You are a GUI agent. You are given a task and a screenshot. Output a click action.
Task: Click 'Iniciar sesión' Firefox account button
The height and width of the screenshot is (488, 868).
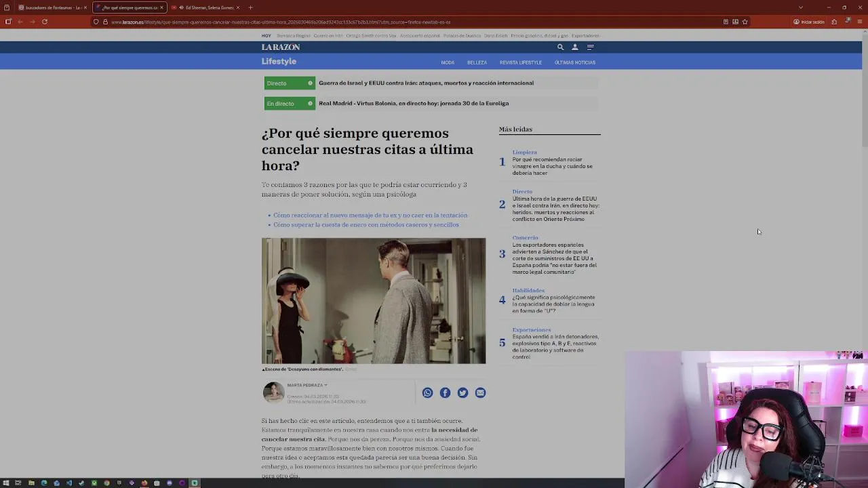click(x=809, y=22)
